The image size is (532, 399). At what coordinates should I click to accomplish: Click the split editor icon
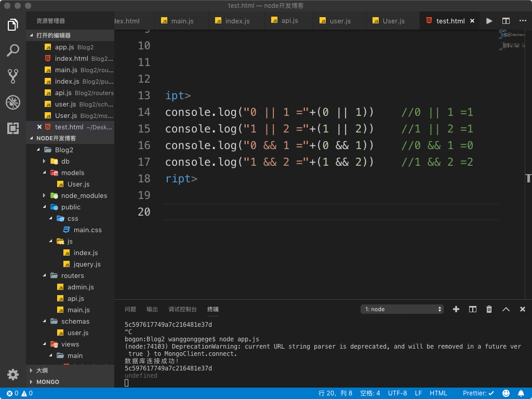click(506, 21)
